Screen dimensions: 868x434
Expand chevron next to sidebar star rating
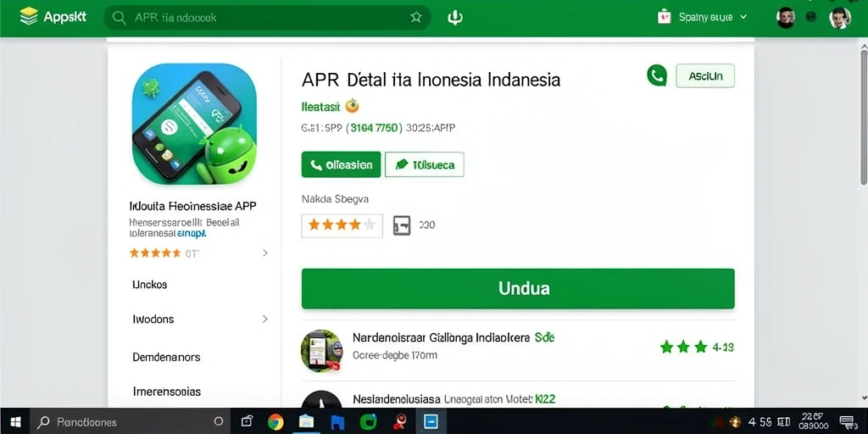tap(265, 253)
